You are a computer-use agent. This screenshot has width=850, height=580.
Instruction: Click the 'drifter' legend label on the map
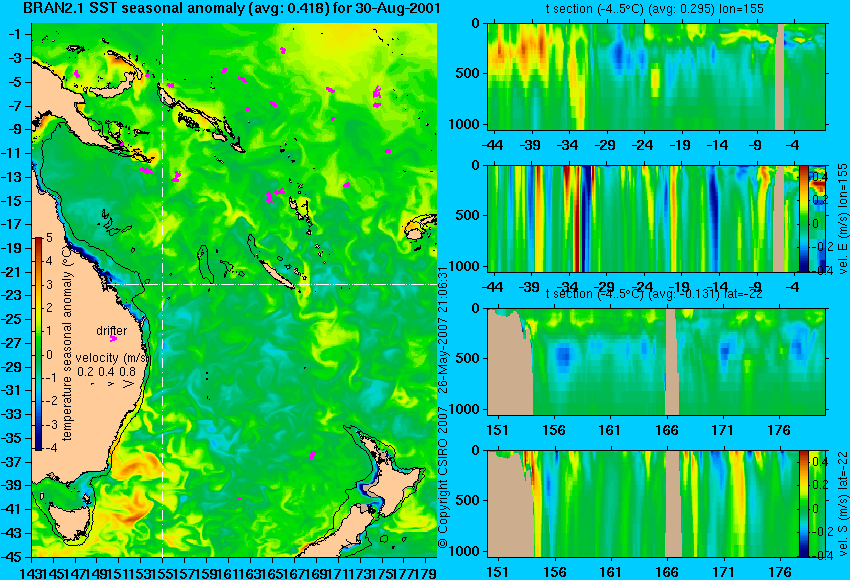[x=112, y=330]
